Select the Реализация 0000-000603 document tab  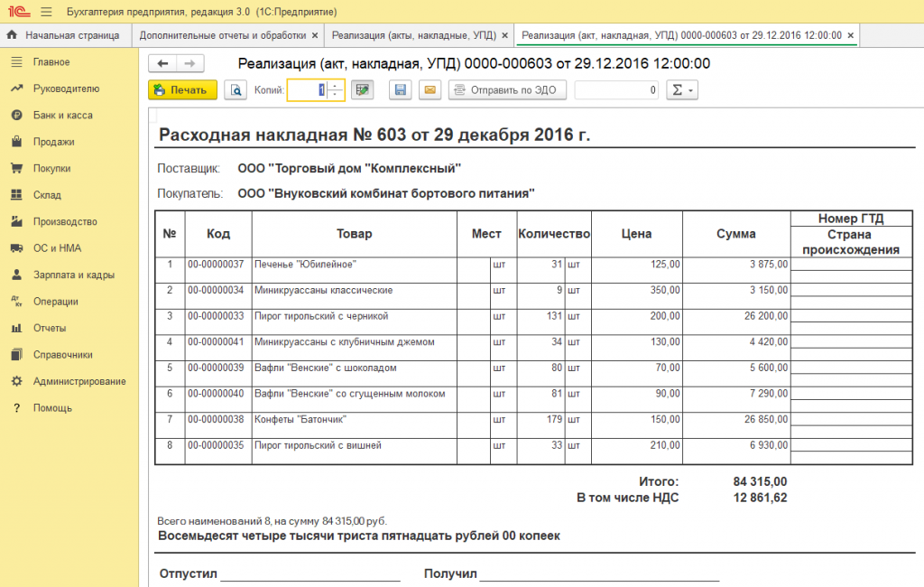click(x=682, y=35)
